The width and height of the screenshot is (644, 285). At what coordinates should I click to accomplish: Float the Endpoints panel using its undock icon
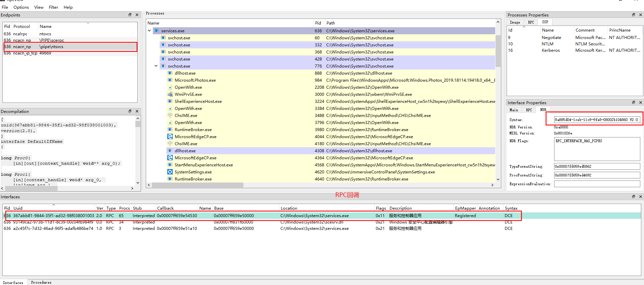point(130,15)
